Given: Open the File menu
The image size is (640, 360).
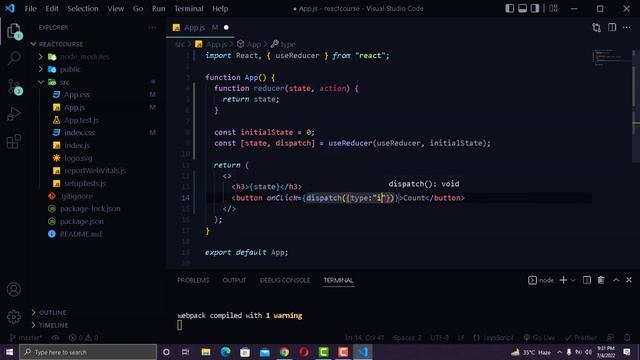Looking at the screenshot, I should (x=31, y=9).
